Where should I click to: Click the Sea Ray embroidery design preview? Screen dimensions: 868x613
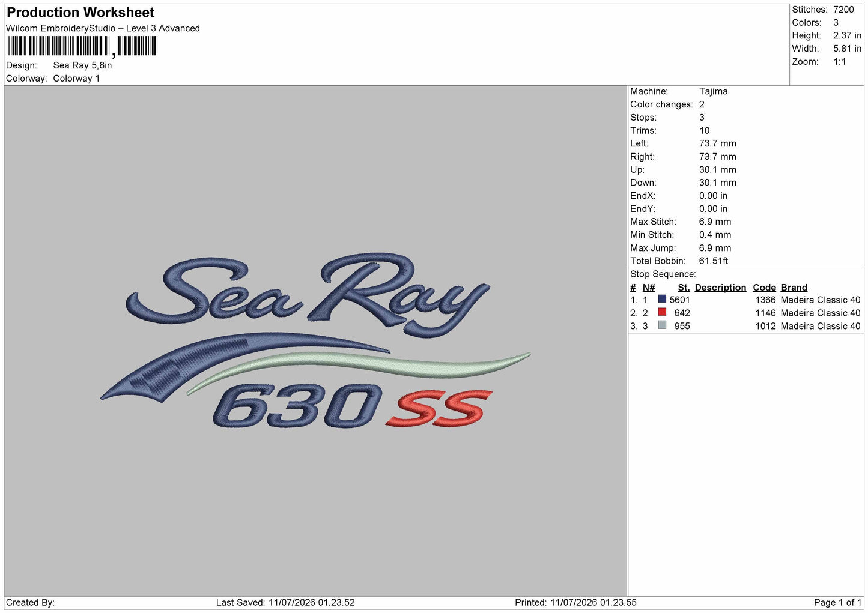315,340
